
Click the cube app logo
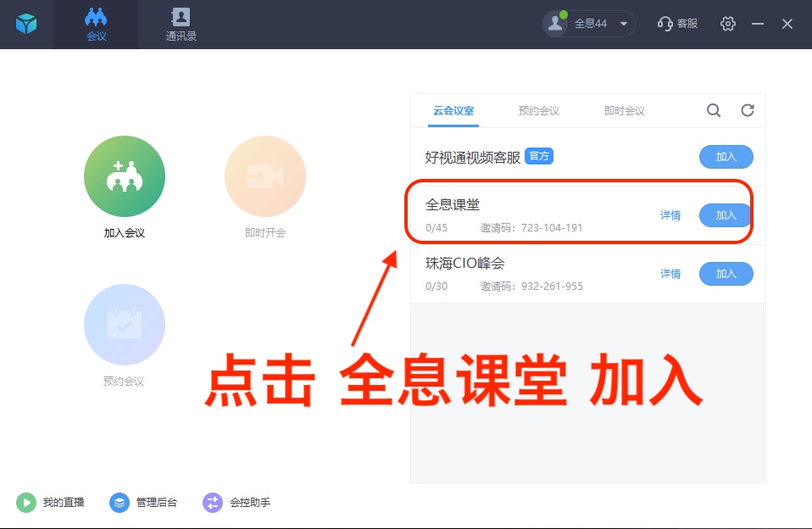26,24
